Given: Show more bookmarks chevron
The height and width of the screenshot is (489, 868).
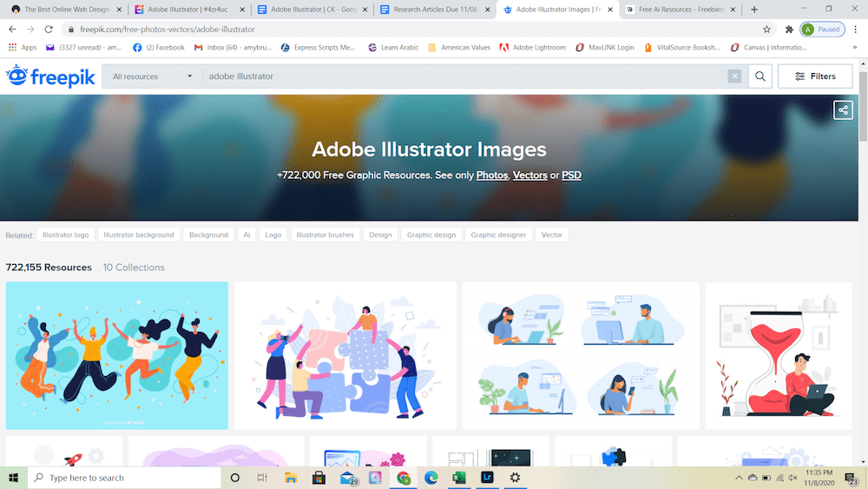Looking at the screenshot, I should 855,48.
